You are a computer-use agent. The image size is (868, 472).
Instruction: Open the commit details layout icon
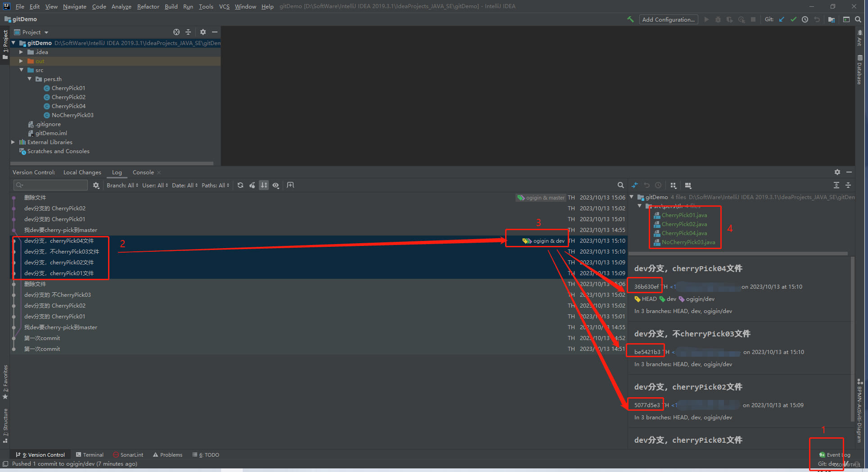point(688,185)
